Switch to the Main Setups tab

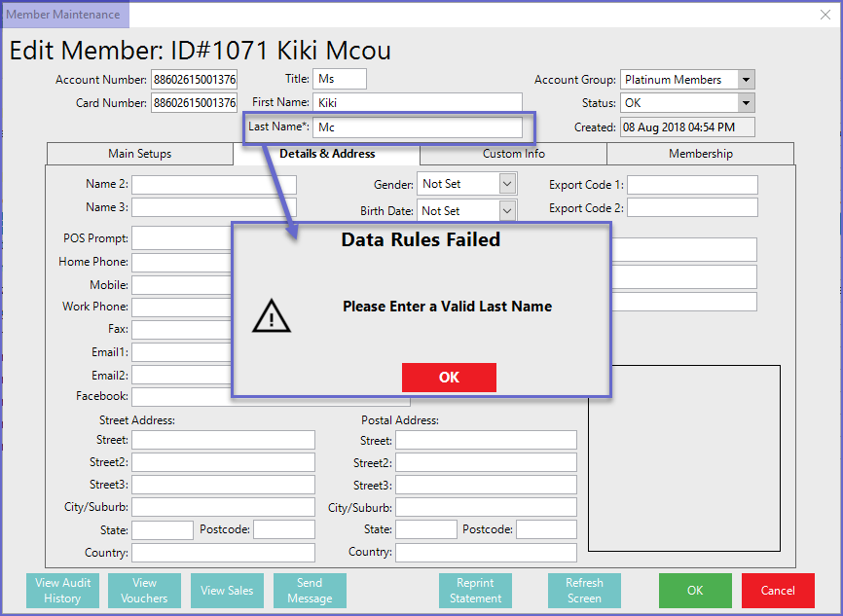click(139, 154)
